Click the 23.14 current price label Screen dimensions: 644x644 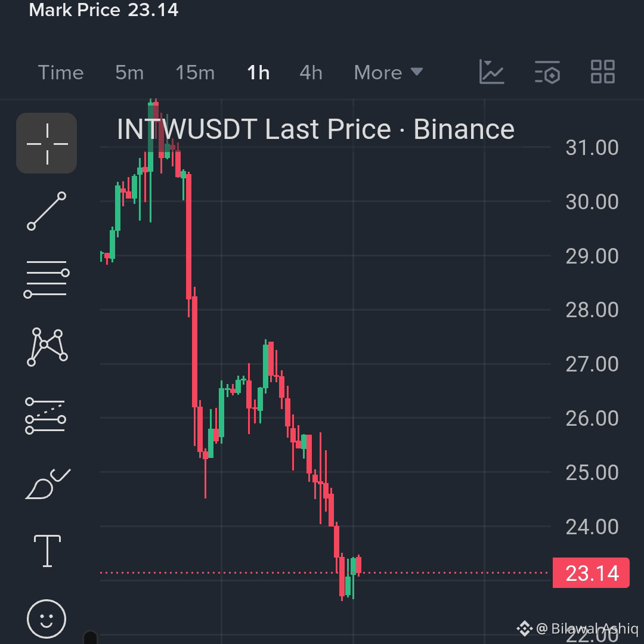(591, 573)
